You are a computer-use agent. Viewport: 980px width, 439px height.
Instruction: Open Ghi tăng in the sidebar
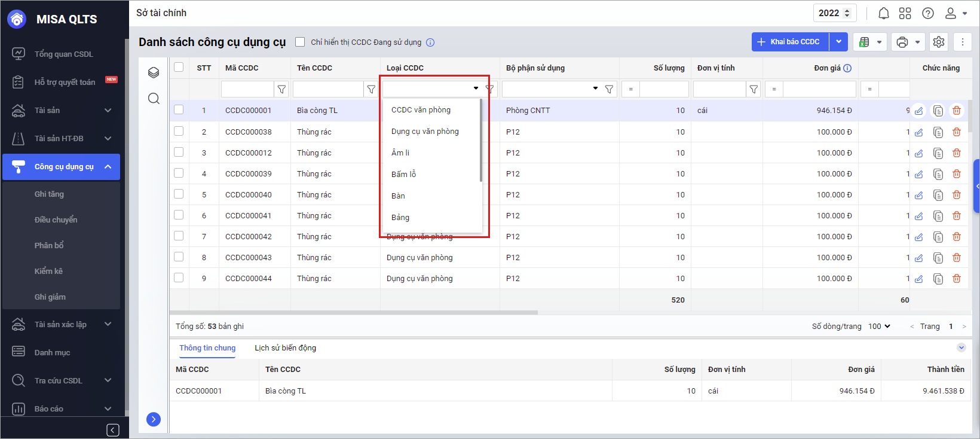[49, 194]
